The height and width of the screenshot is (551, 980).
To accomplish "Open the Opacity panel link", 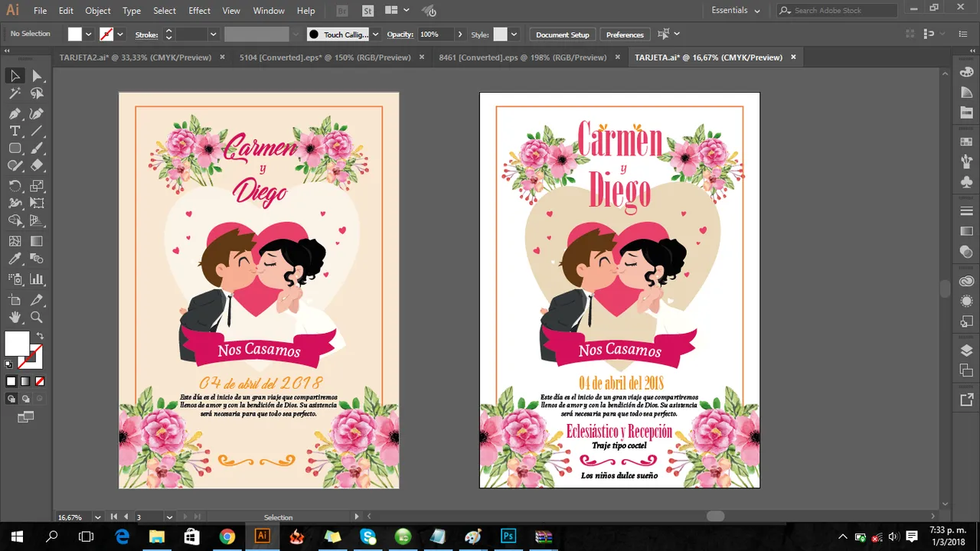I will pos(400,34).
